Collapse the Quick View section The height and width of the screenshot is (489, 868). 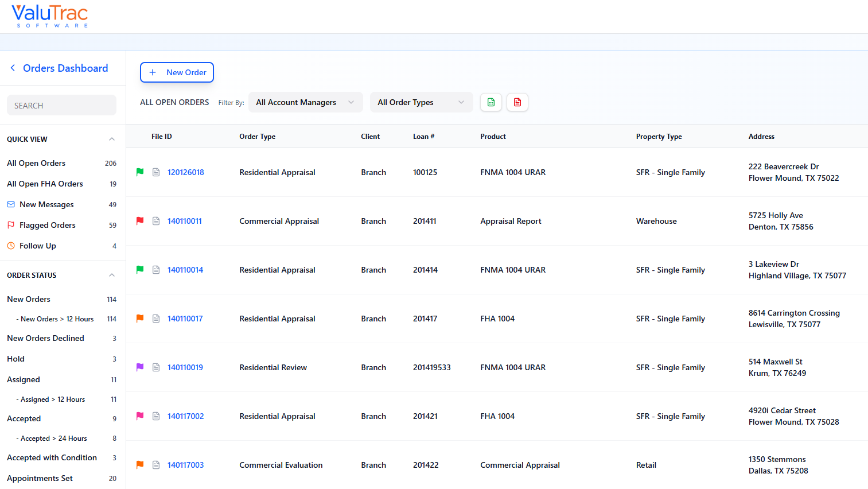click(x=112, y=138)
